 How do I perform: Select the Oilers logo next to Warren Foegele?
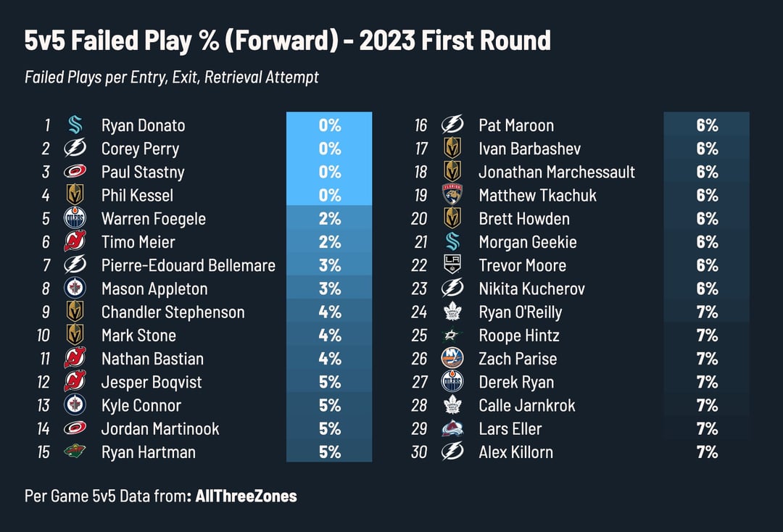[x=75, y=219]
